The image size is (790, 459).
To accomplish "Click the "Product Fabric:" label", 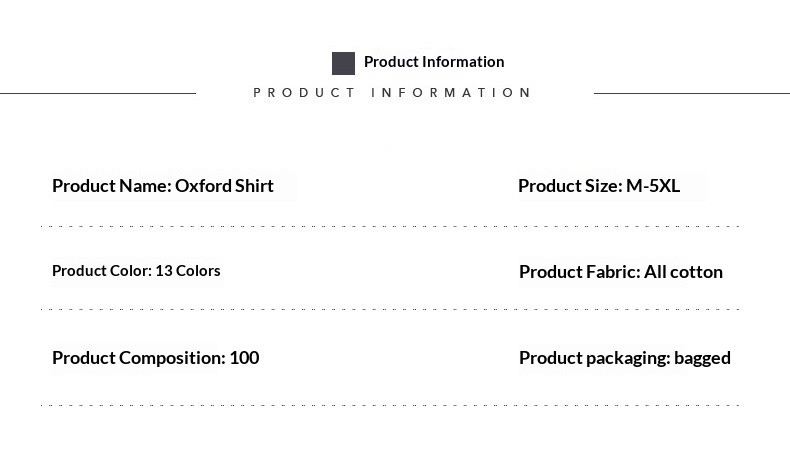I will click(579, 272).
